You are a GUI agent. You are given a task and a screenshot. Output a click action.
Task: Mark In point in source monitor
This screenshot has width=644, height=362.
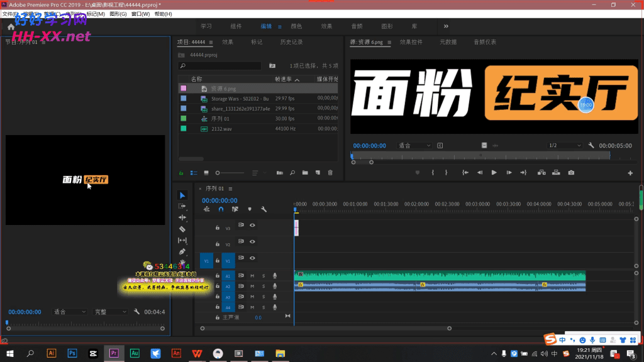coord(433,173)
